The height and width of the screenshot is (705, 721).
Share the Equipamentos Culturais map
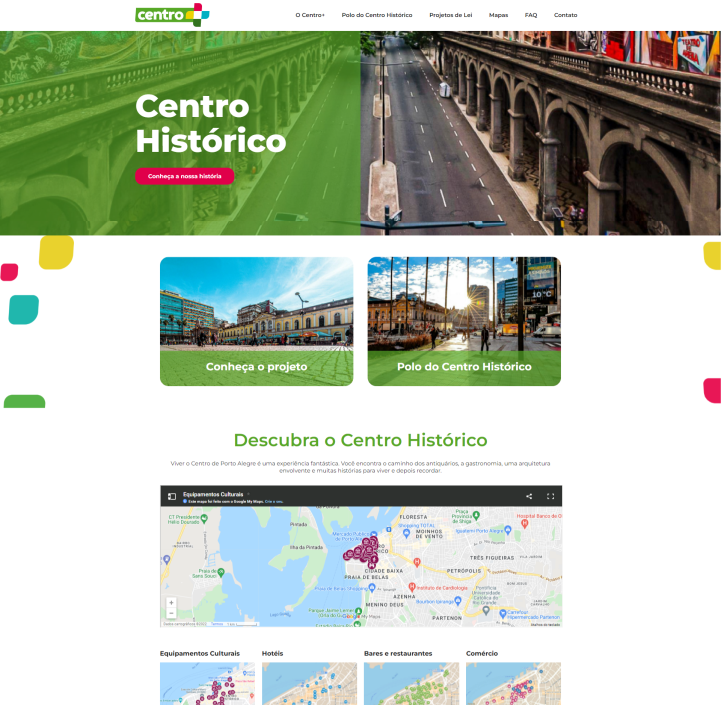click(x=529, y=496)
